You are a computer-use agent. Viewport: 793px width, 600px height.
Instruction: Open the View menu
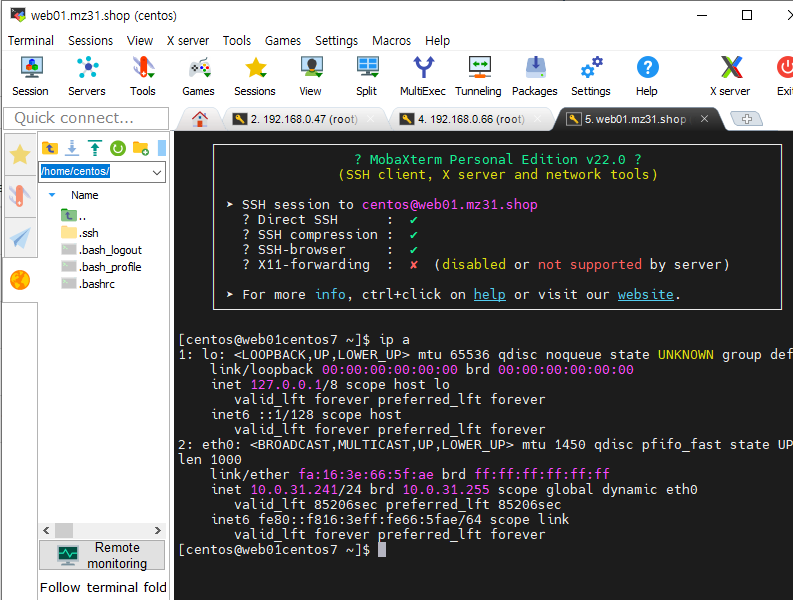click(x=140, y=40)
